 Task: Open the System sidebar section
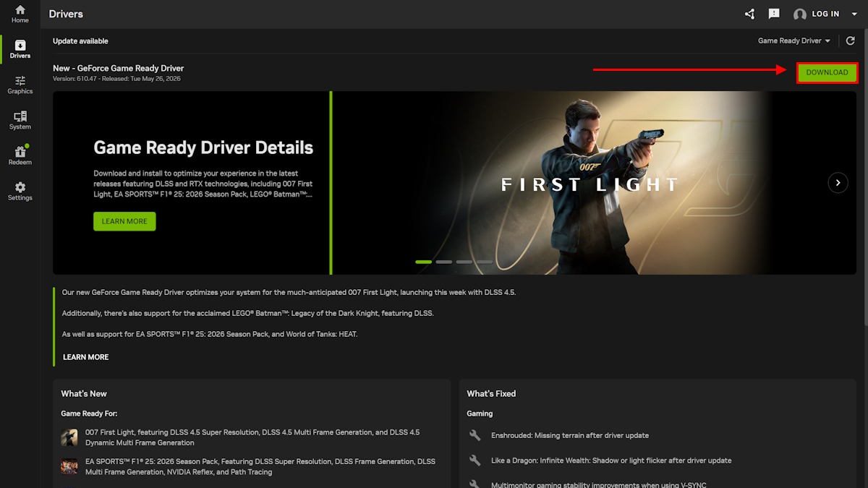[x=20, y=120]
